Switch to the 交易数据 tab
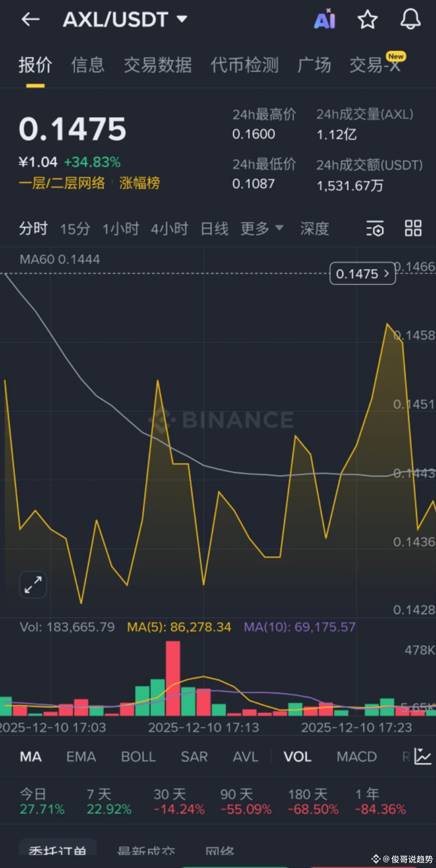This screenshot has width=436, height=868. pos(158,65)
